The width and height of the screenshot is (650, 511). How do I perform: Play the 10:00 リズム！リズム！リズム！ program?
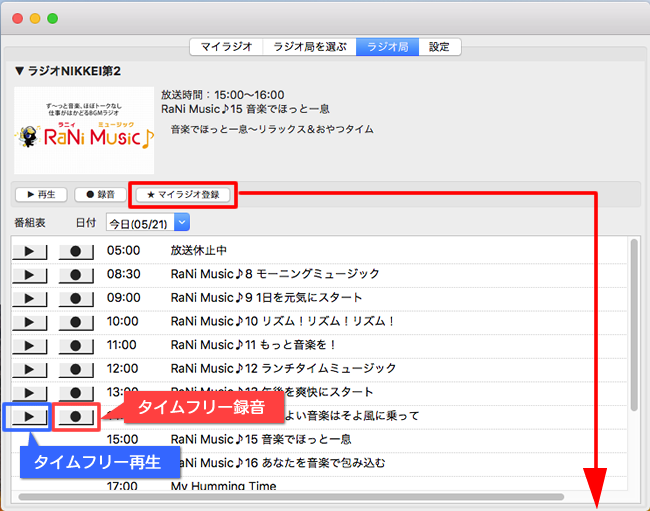click(x=29, y=322)
